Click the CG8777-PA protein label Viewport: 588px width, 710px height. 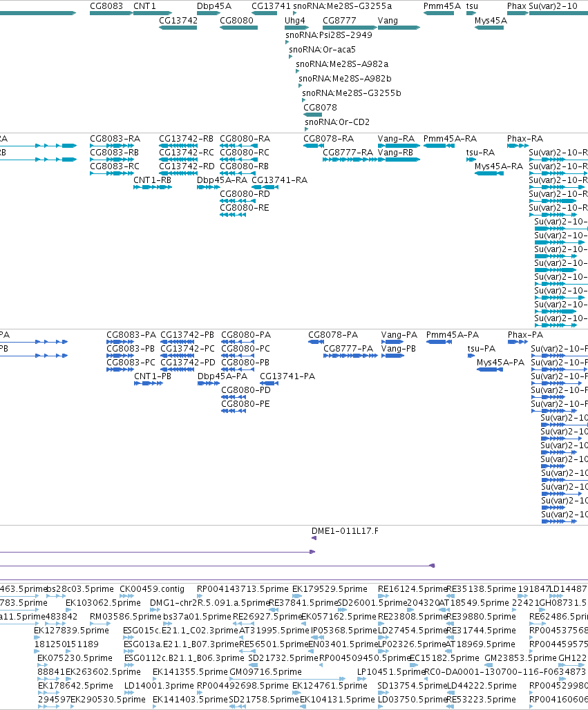pyautogui.click(x=348, y=349)
